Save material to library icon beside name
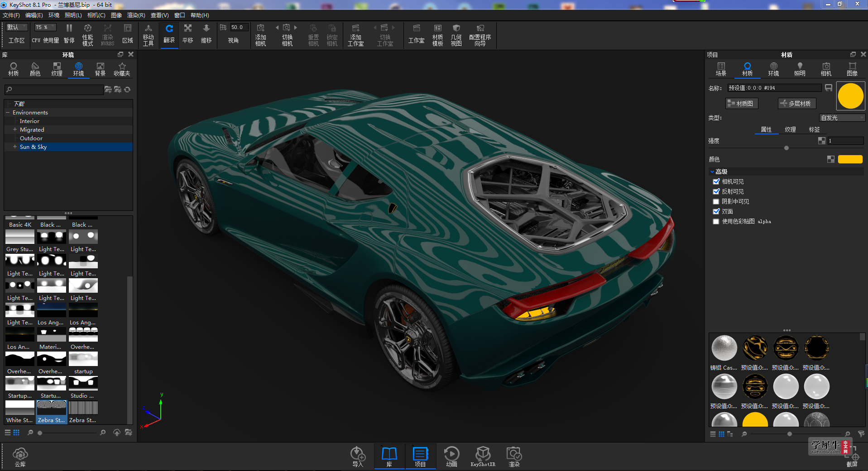868x471 pixels. pos(829,88)
